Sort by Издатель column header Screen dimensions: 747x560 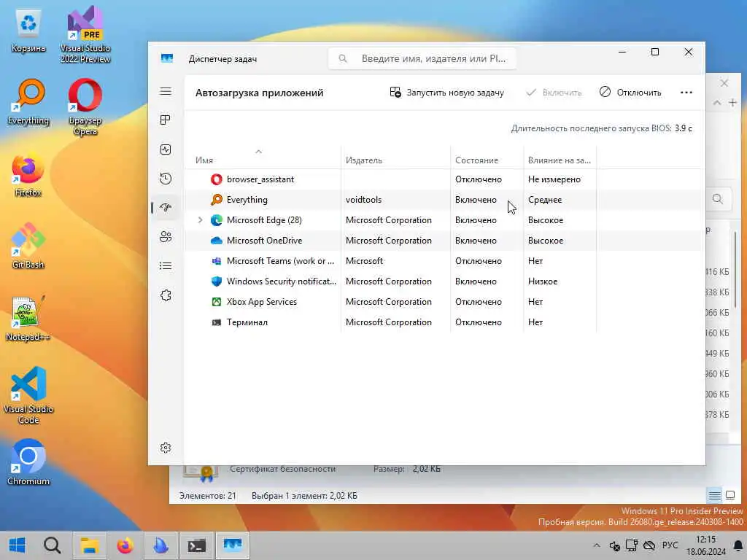(364, 160)
